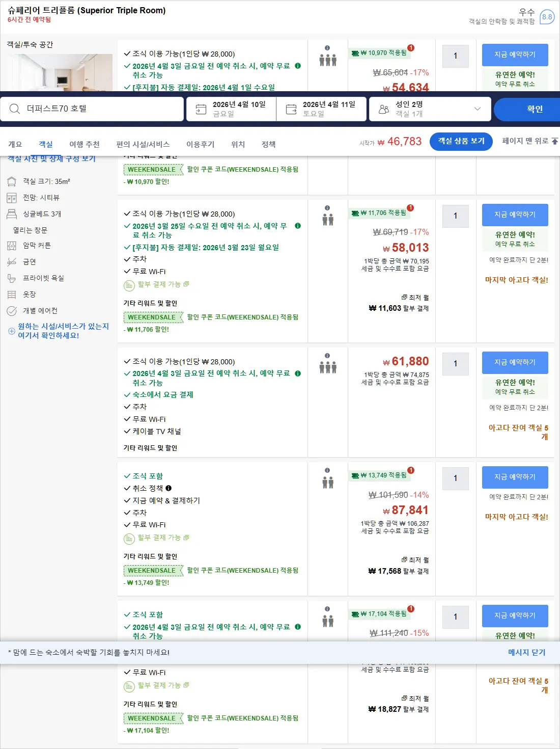Open room quantity selector for the ₩54,634 offer
This screenshot has width=560, height=749.
tap(456, 56)
